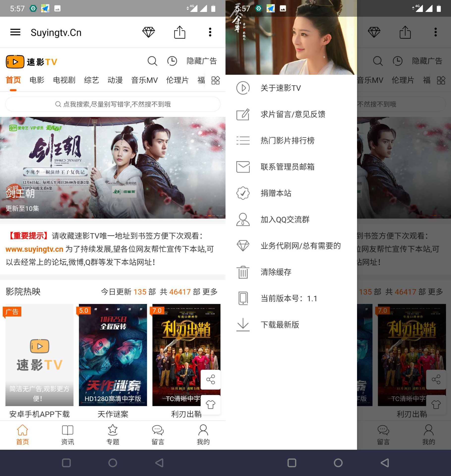This screenshot has width=451, height=476.
Task: Open 我的 in left bottom navigation
Action: click(203, 435)
